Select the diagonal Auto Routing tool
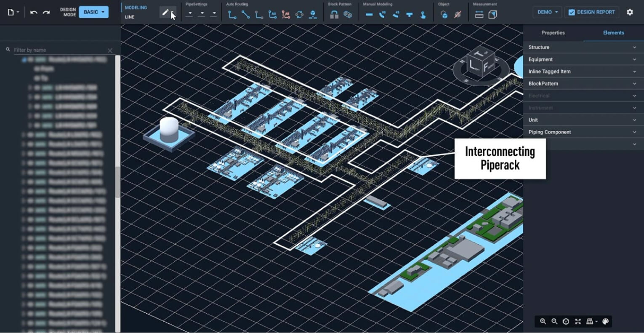Screen dimensions: 644x333 (x=245, y=15)
